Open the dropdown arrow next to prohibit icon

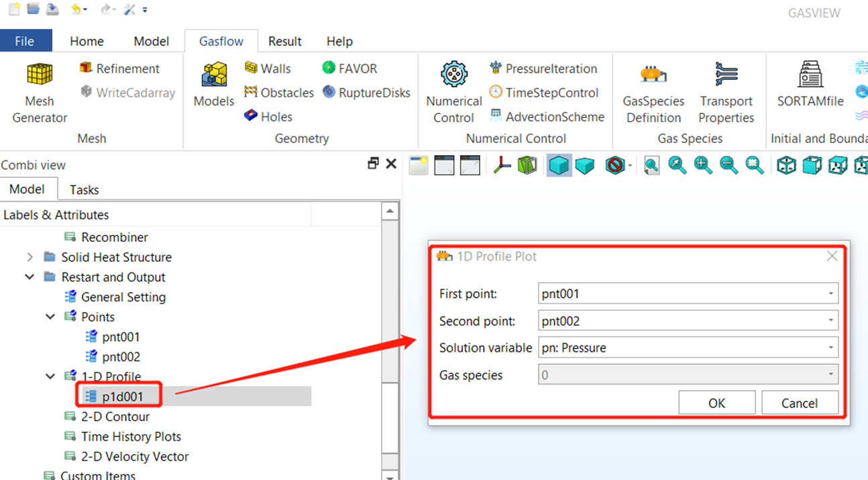pos(631,165)
